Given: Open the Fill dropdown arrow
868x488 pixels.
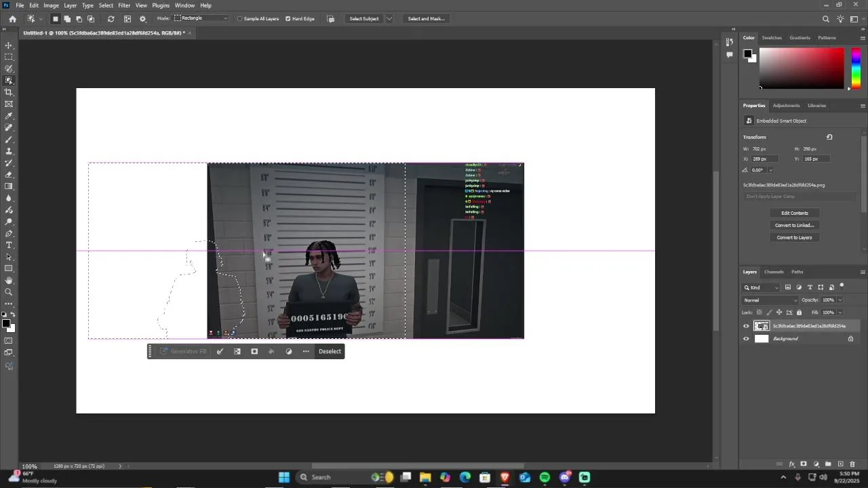Looking at the screenshot, I should click(840, 312).
